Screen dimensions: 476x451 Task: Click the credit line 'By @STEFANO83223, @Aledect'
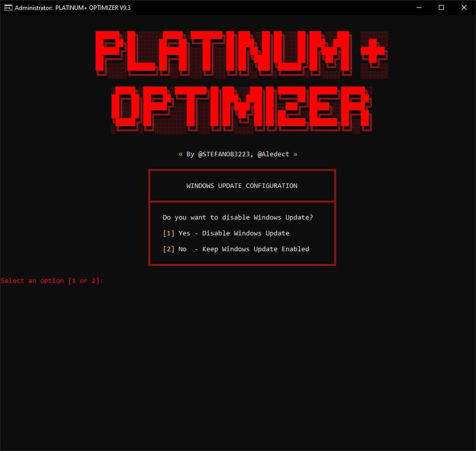click(x=238, y=154)
